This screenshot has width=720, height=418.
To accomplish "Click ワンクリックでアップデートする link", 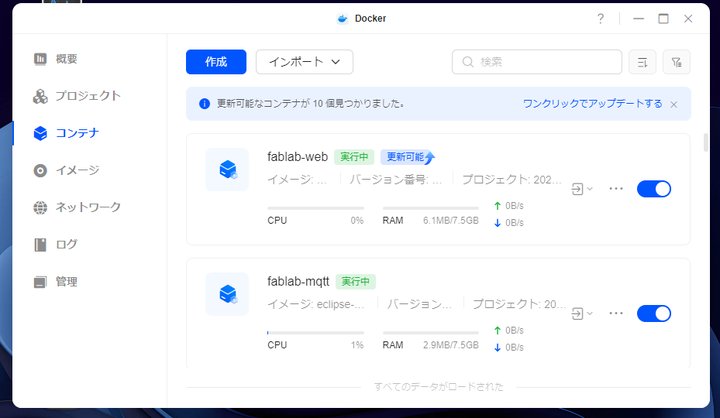I will point(592,104).
